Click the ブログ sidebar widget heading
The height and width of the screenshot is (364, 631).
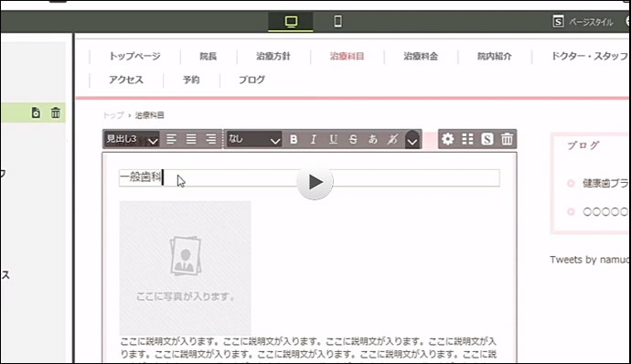pos(583,145)
